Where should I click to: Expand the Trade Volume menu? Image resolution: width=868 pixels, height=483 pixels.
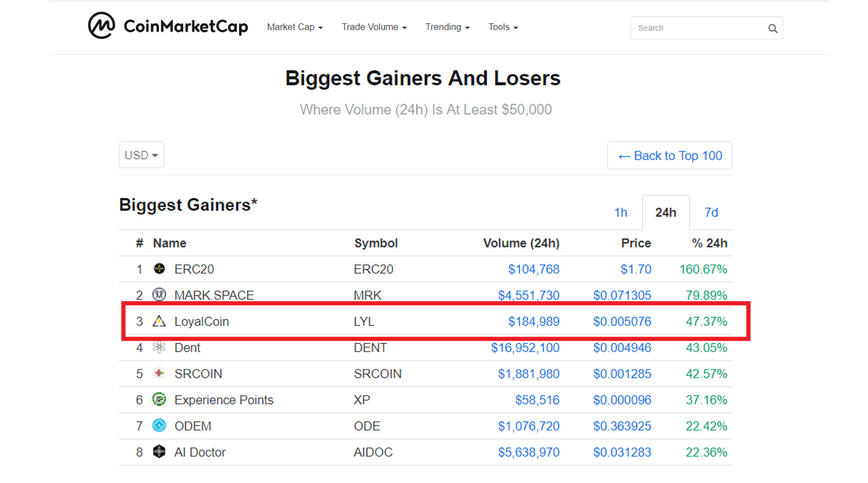374,27
